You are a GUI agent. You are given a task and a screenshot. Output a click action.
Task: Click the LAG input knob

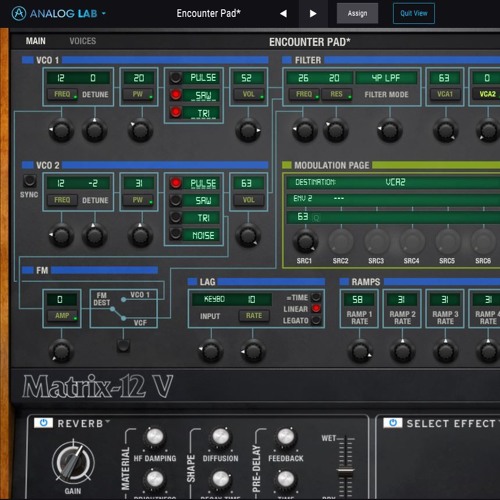coord(211,351)
